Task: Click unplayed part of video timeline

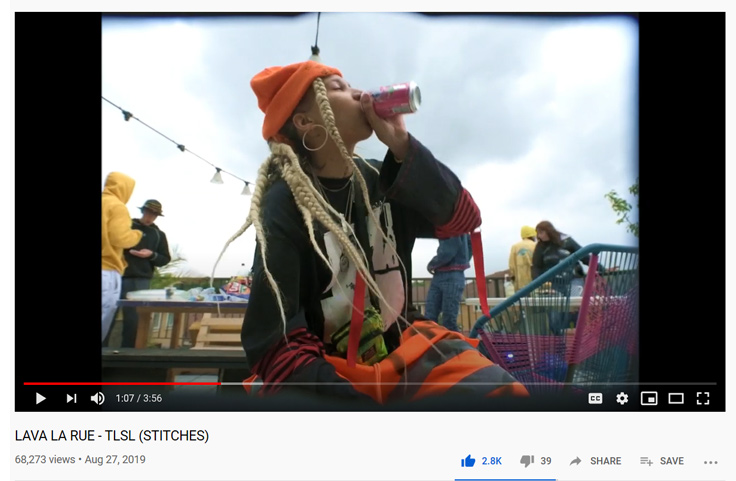Action: coord(468,383)
